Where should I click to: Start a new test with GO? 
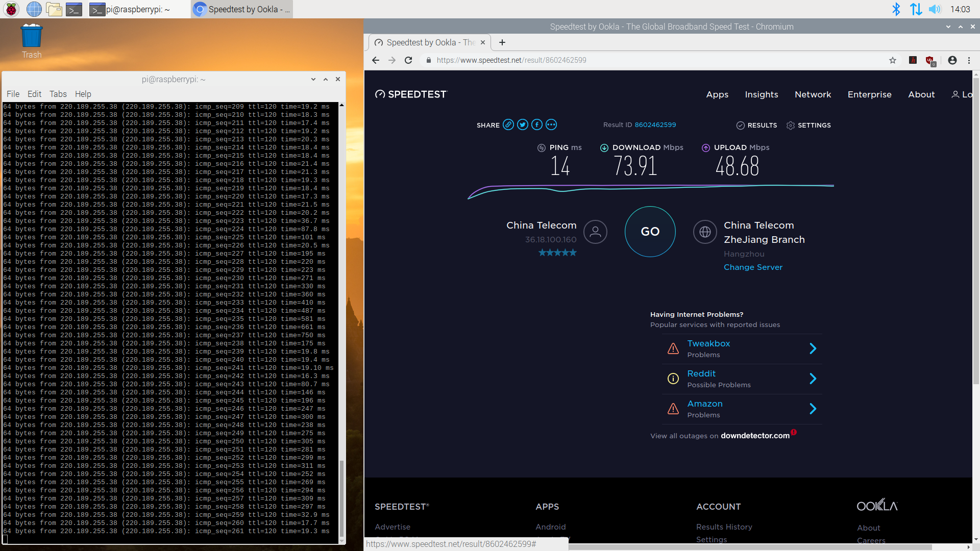[x=650, y=232]
